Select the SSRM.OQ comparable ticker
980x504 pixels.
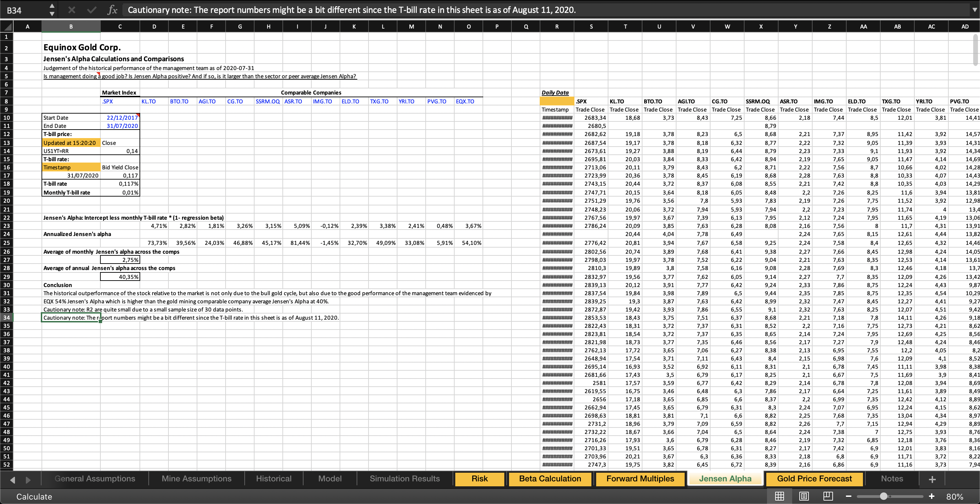[x=268, y=101]
